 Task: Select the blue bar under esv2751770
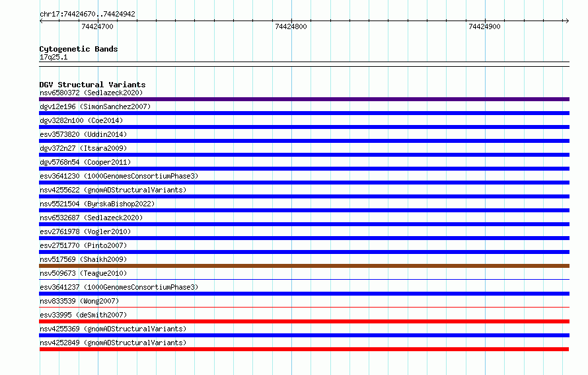(304, 252)
